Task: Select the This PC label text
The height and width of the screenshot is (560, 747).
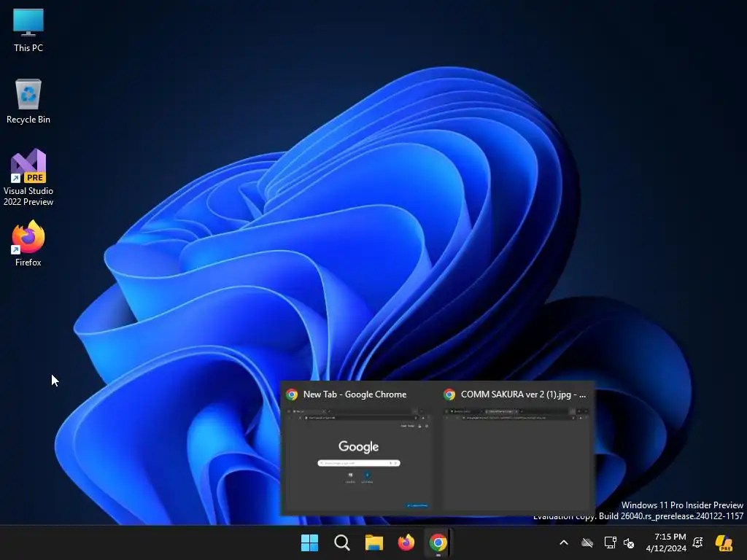Action: click(28, 47)
